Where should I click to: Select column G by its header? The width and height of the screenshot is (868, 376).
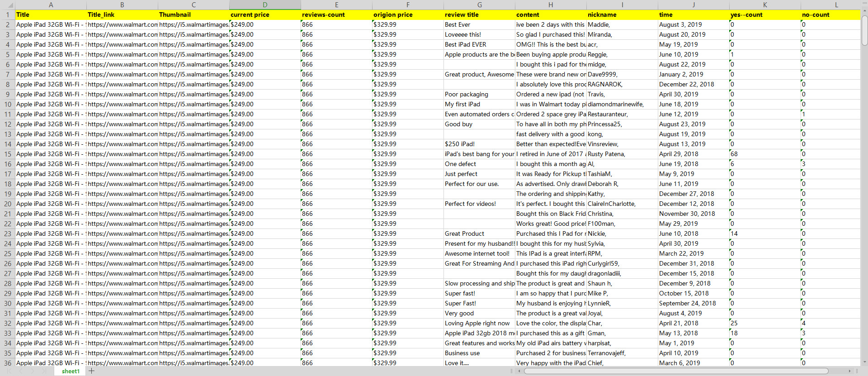479,5
